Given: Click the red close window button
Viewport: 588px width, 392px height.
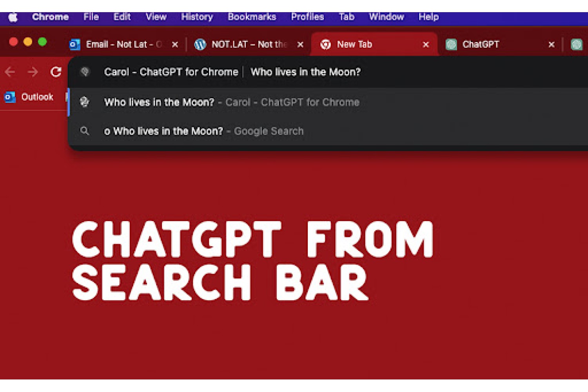Looking at the screenshot, I should coord(13,42).
